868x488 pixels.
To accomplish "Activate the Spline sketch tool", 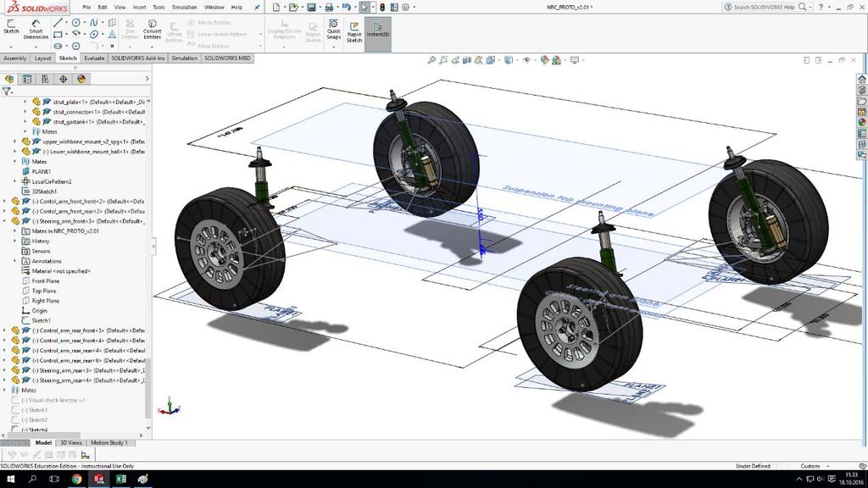I will click(94, 23).
